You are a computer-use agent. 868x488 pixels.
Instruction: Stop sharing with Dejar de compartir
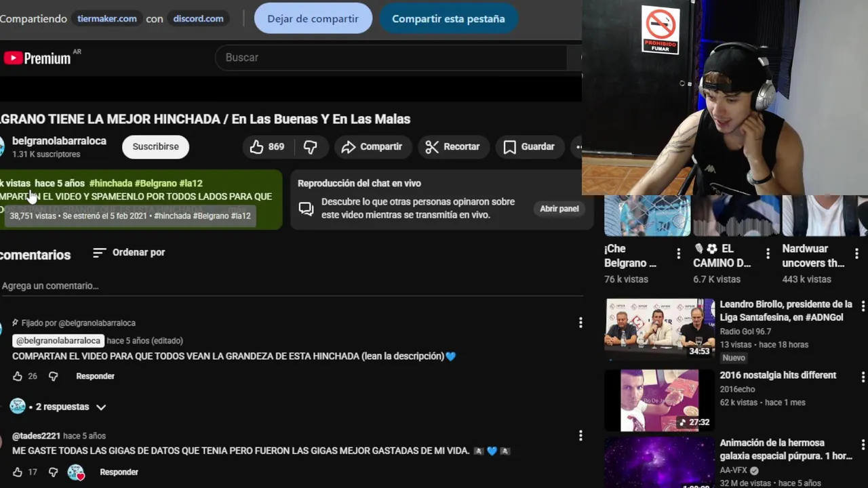tap(313, 18)
